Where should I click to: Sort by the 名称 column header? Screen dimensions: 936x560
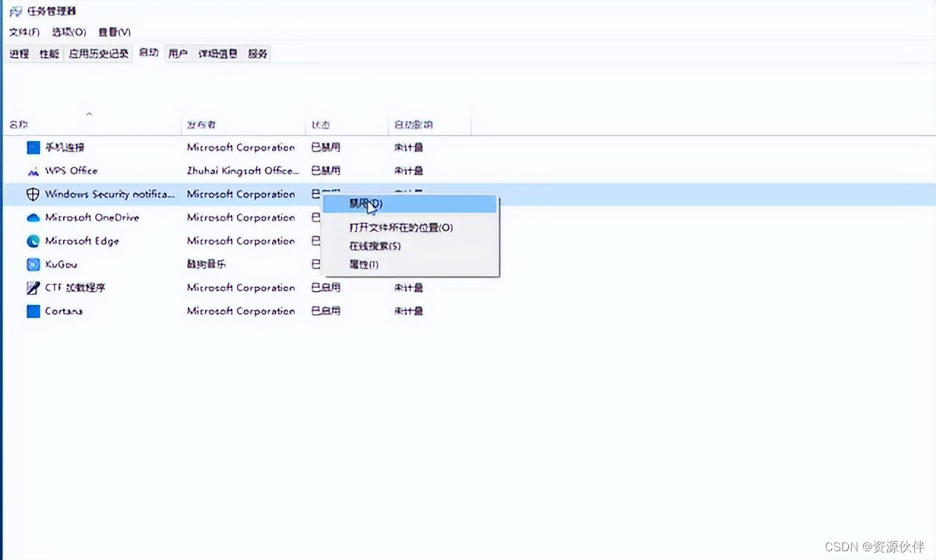[x=18, y=125]
